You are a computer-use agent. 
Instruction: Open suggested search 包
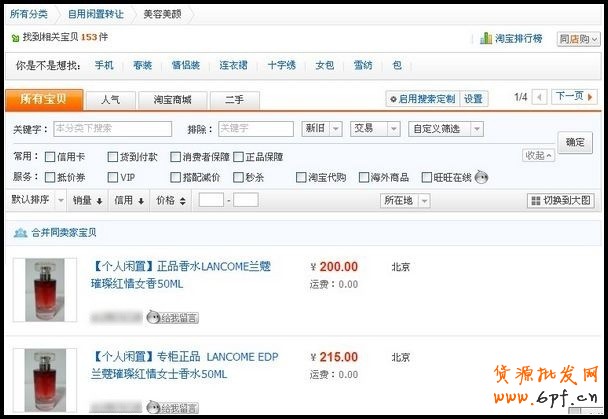397,65
